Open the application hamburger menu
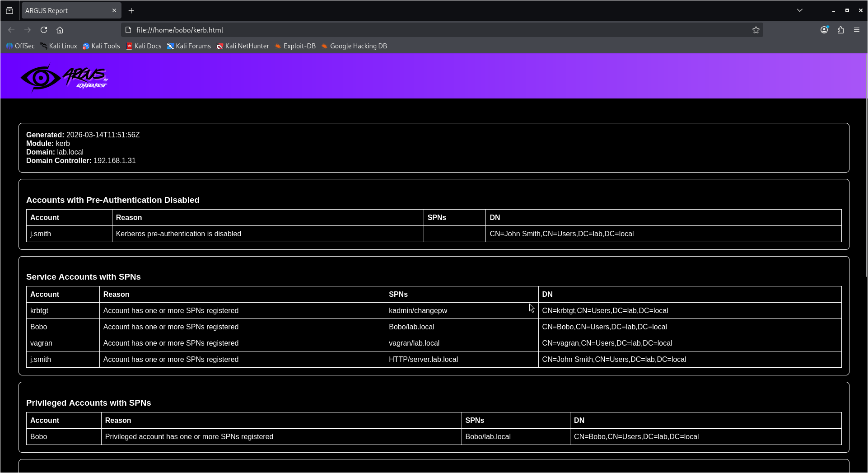Viewport: 868px width, 473px height. [857, 30]
